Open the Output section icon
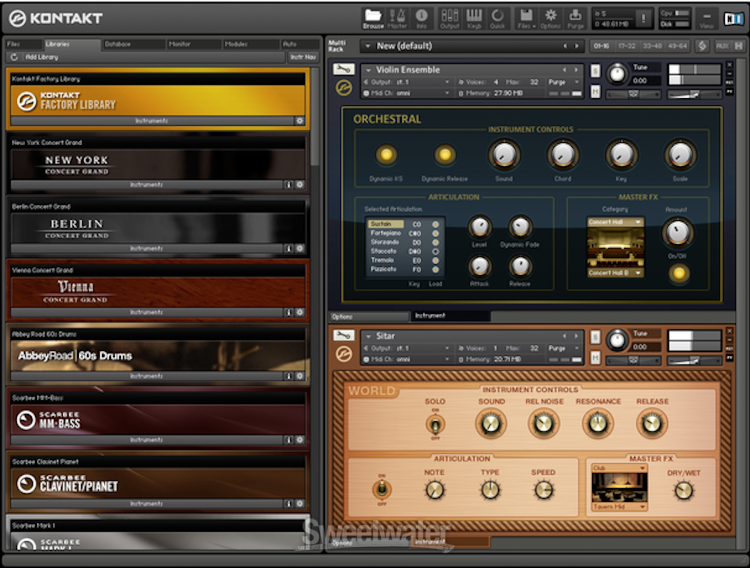The image size is (750, 568). pos(449,19)
